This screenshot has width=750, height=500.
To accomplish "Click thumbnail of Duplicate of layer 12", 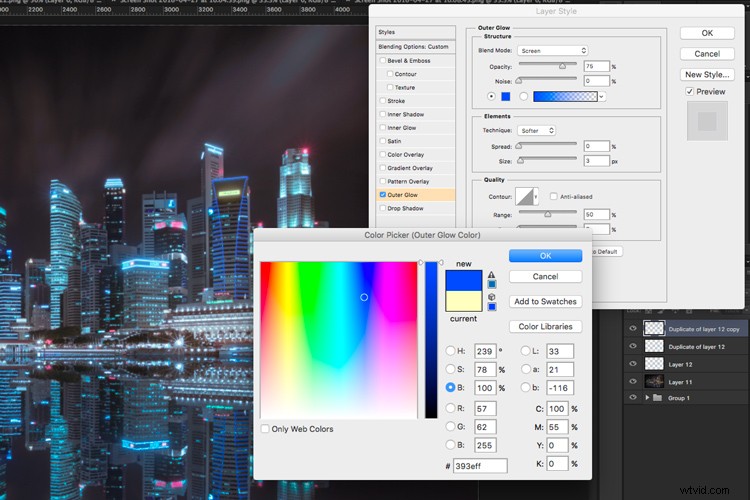I will point(654,346).
